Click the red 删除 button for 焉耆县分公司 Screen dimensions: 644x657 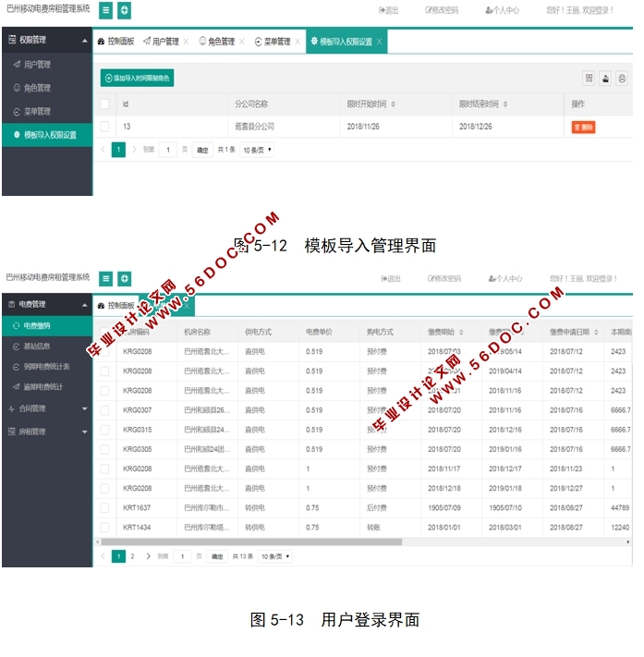click(x=583, y=127)
